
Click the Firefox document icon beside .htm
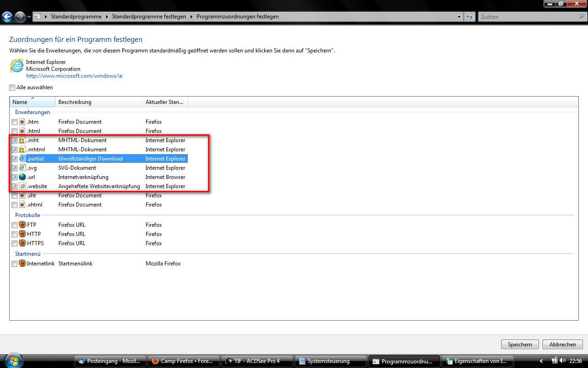coord(22,122)
